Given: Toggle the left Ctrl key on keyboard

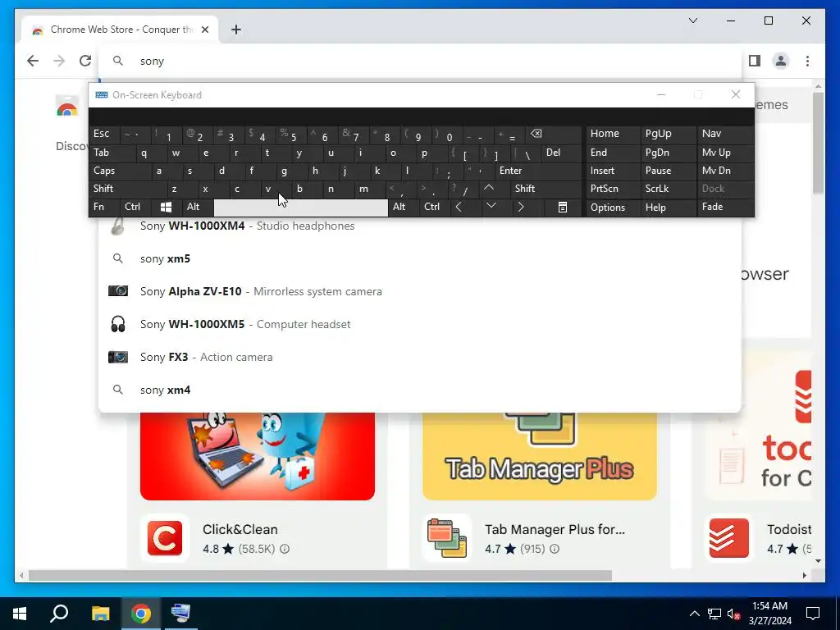Looking at the screenshot, I should pyautogui.click(x=136, y=207).
